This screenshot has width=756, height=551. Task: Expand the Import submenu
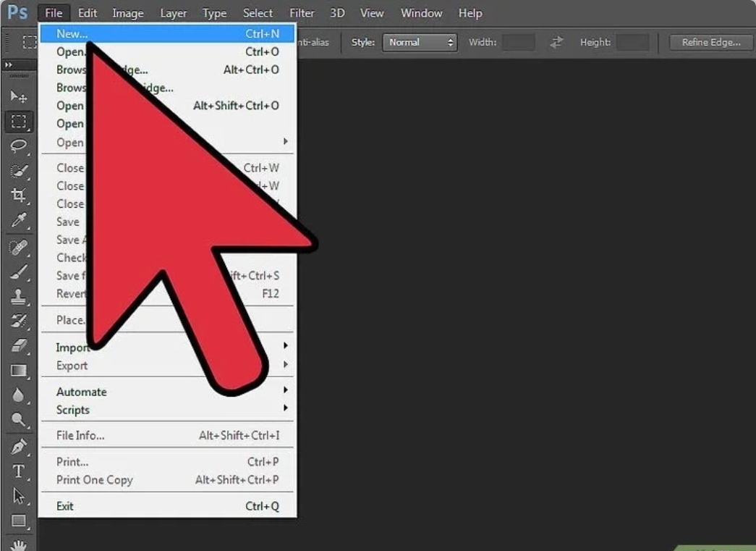coord(167,348)
